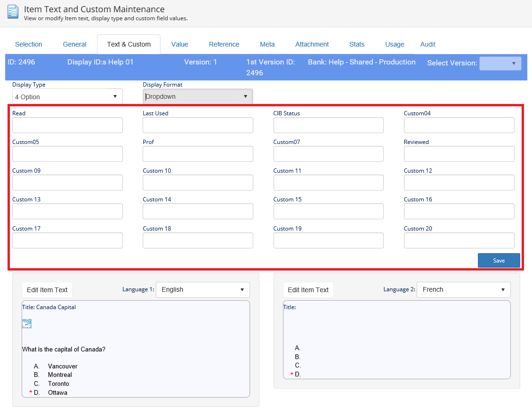
Task: Open the Language 1 English dropdown
Action: pyautogui.click(x=202, y=290)
